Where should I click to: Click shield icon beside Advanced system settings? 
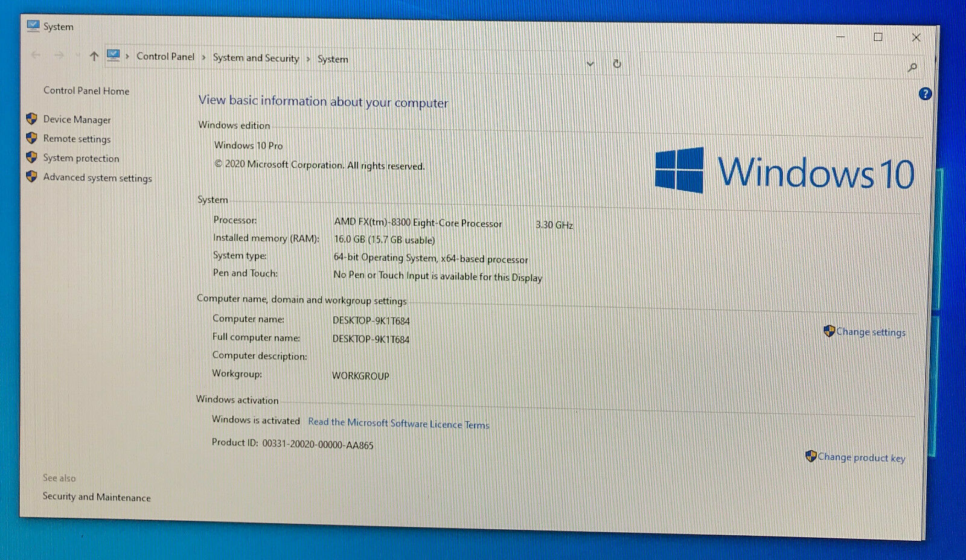[x=32, y=176]
